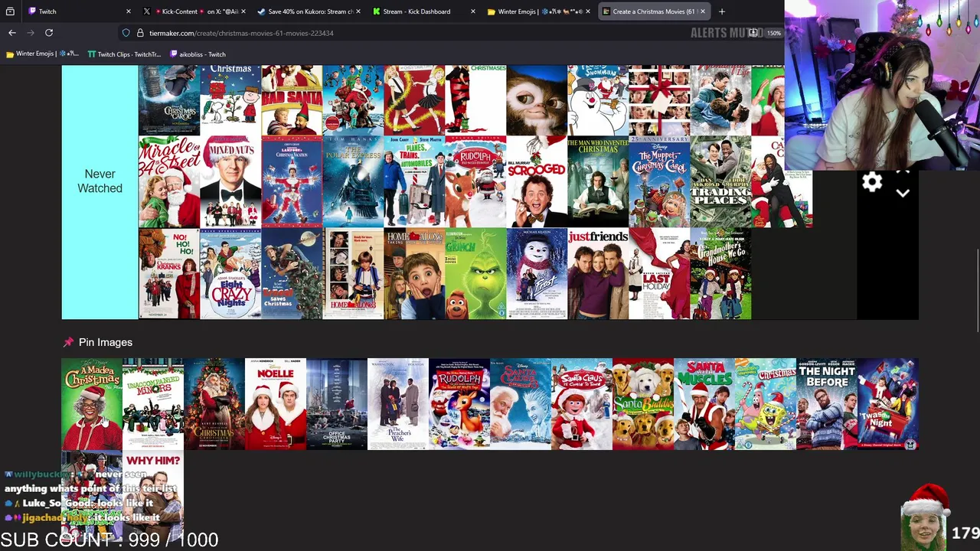Click the Never Watched tier label
The image size is (980, 551).
100,181
